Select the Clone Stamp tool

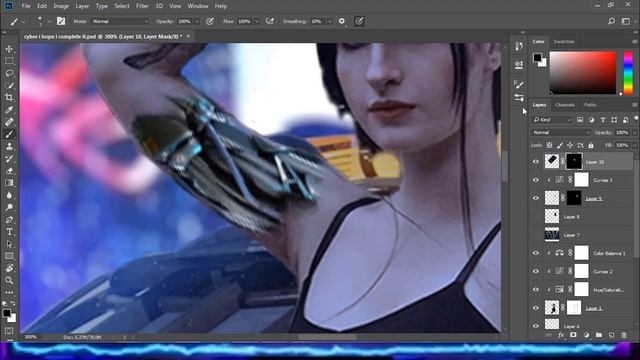click(9, 147)
